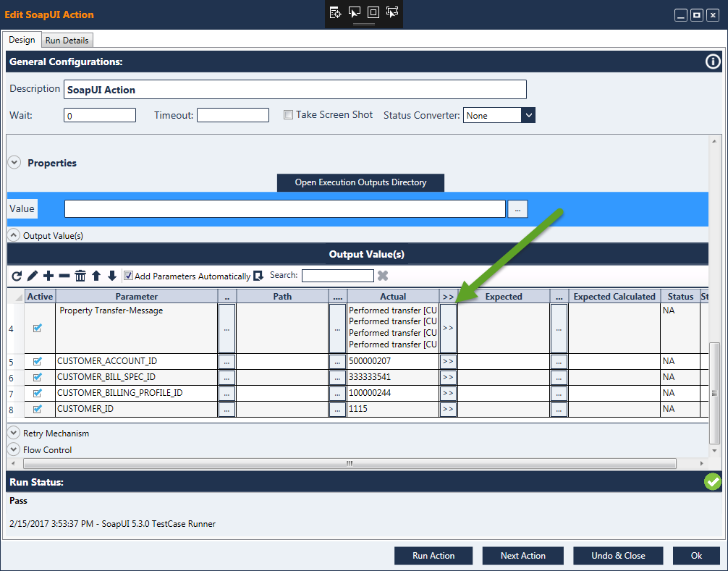Switch to the Run Details tab
The width and height of the screenshot is (728, 571).
click(x=67, y=41)
